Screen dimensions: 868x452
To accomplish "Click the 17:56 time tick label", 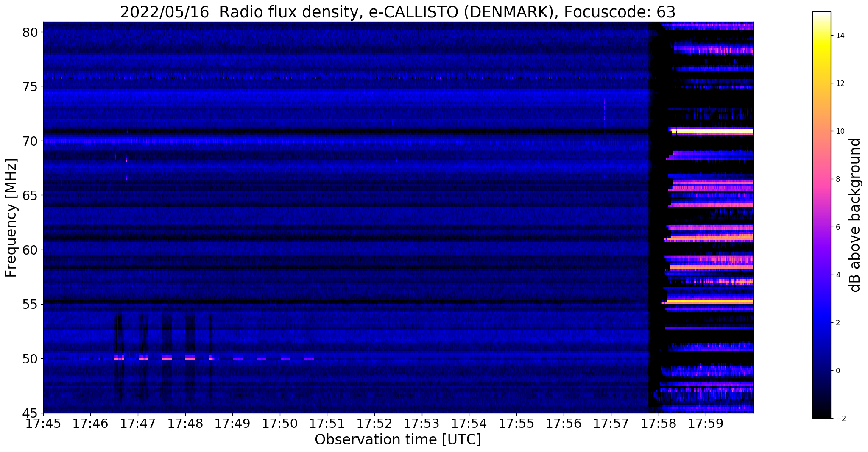I will (564, 424).
